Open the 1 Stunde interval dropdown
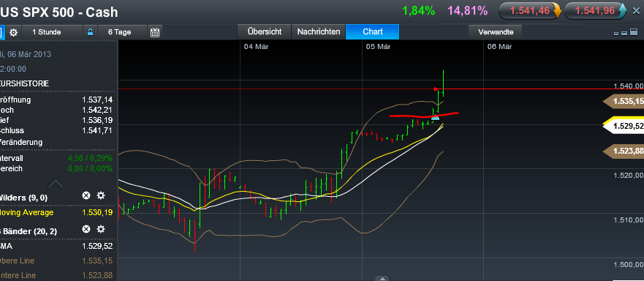Screen dimensions: 644x281 pyautogui.click(x=52, y=32)
